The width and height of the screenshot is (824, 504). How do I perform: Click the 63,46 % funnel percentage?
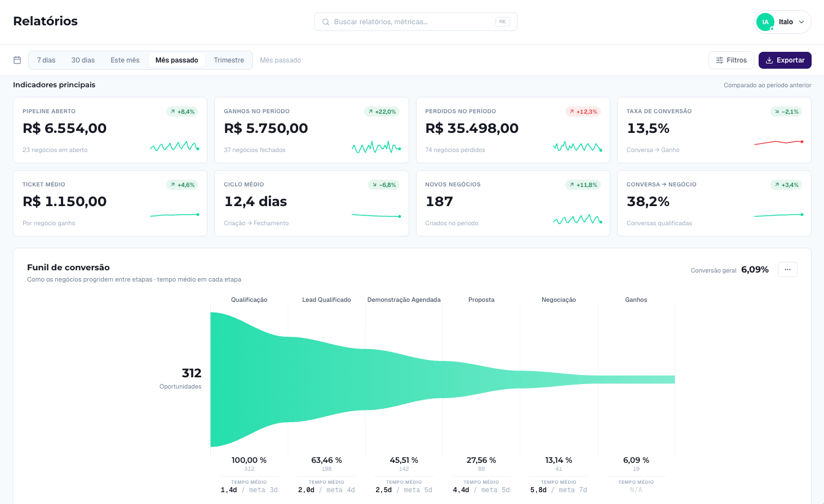326,460
